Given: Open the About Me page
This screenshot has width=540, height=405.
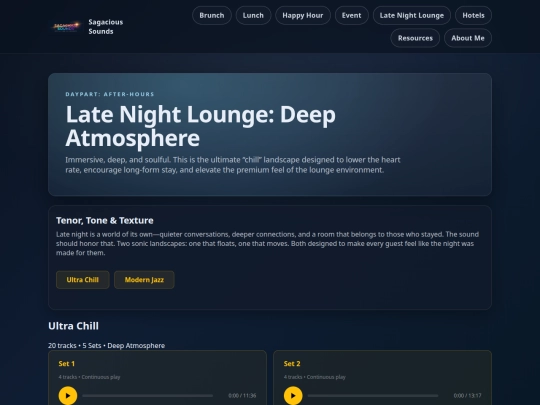Looking at the screenshot, I should [x=468, y=38].
